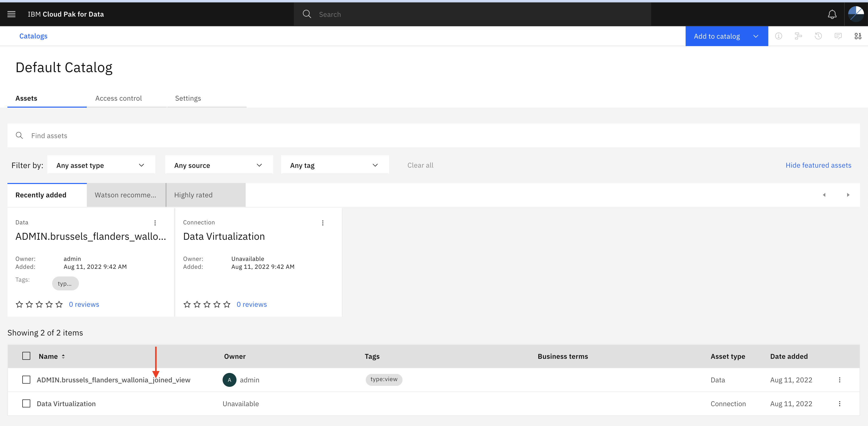Open Data Virtualization asset in table
Screen dimensions: 868x426
pyautogui.click(x=66, y=403)
